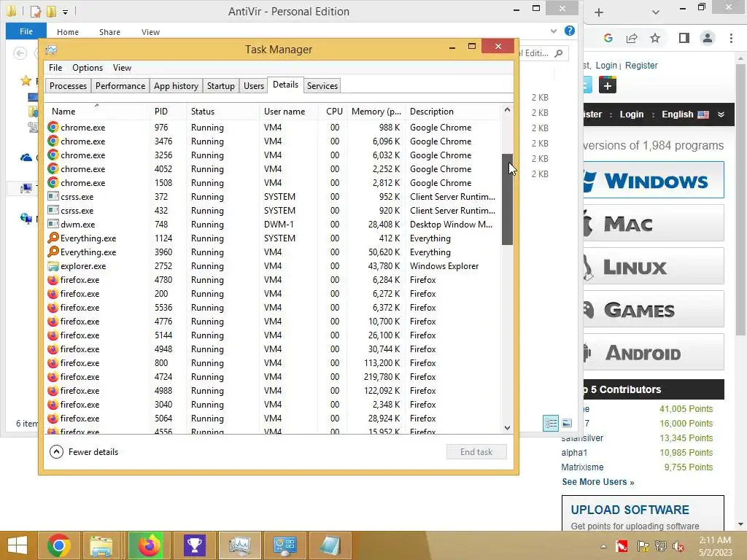
Task: Open the English language selector
Action: pyautogui.click(x=685, y=114)
